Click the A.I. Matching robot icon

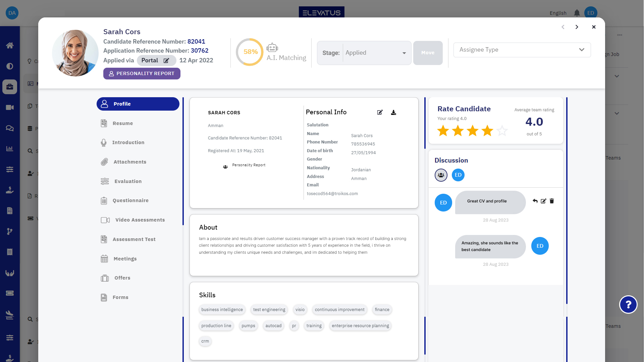272,48
